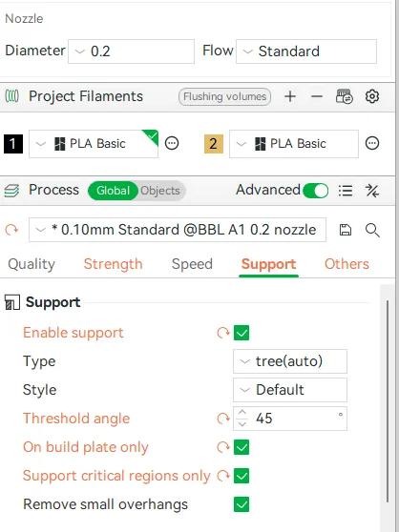Screen dimensions: 399x532
Task: Add a filament with the plus icon
Action: point(290,96)
